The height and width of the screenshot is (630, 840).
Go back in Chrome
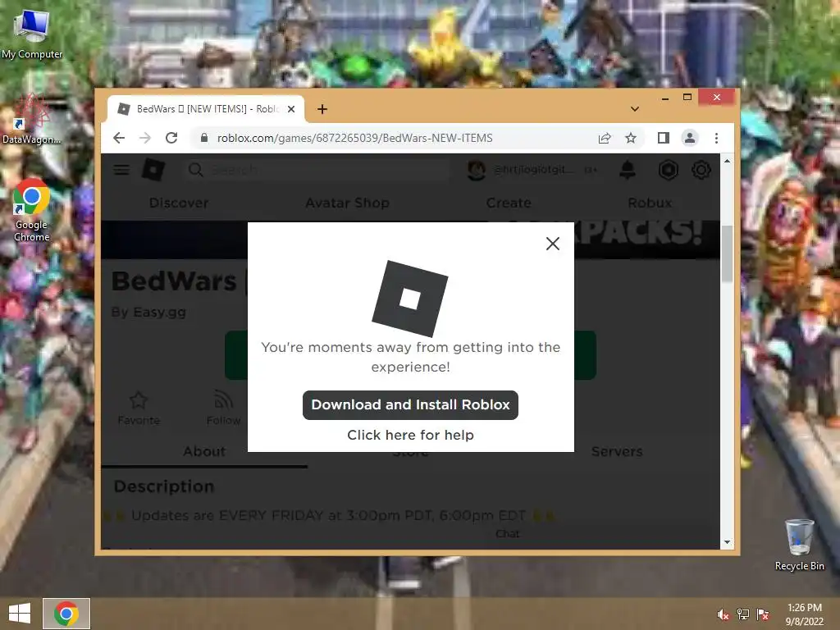tap(119, 138)
